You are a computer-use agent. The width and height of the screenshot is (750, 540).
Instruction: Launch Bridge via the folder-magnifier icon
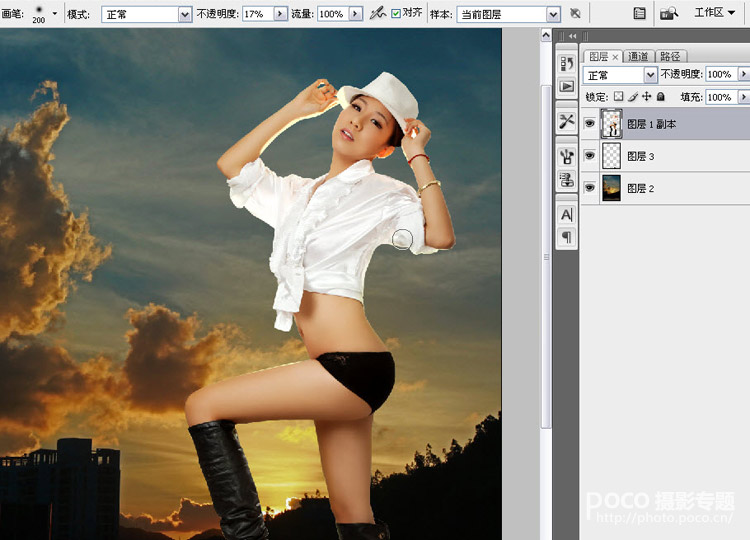[669, 13]
